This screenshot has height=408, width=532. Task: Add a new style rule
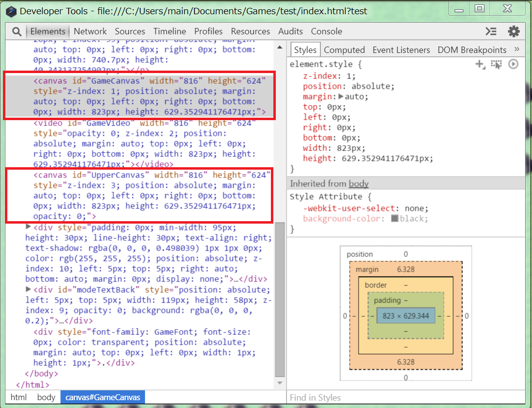click(x=480, y=64)
